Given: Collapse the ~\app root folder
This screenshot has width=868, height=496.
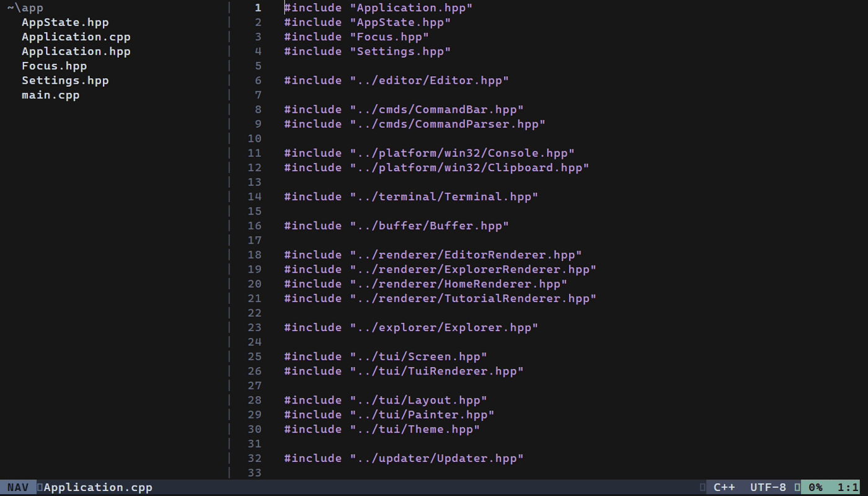Looking at the screenshot, I should pyautogui.click(x=25, y=8).
